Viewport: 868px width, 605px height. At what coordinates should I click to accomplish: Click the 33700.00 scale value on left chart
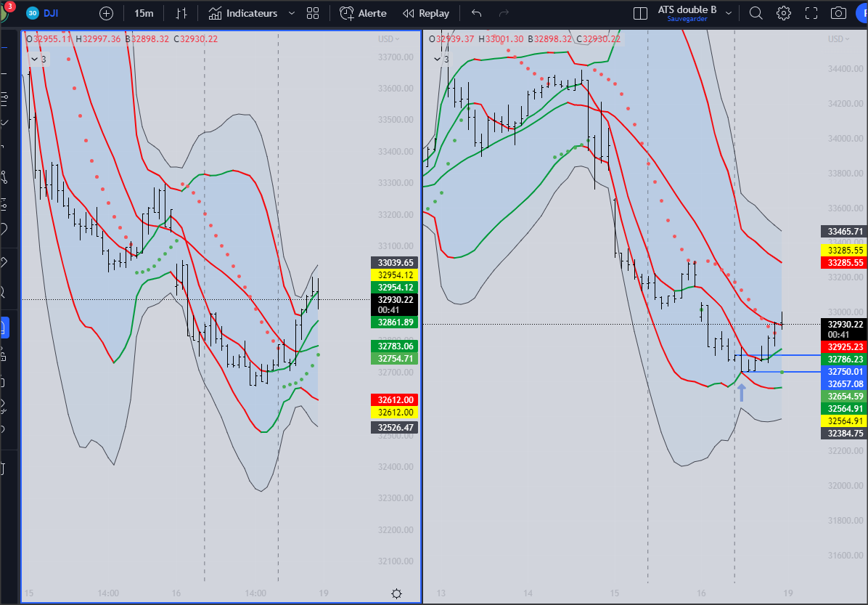[x=396, y=57]
